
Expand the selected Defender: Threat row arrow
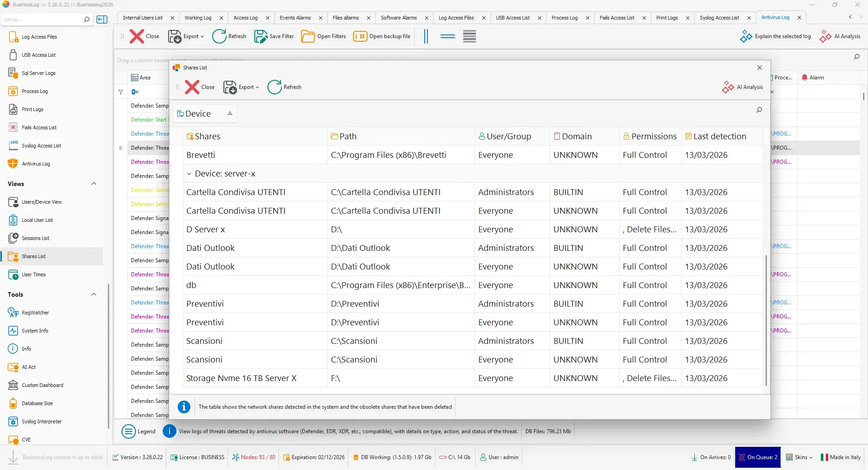[x=121, y=148]
